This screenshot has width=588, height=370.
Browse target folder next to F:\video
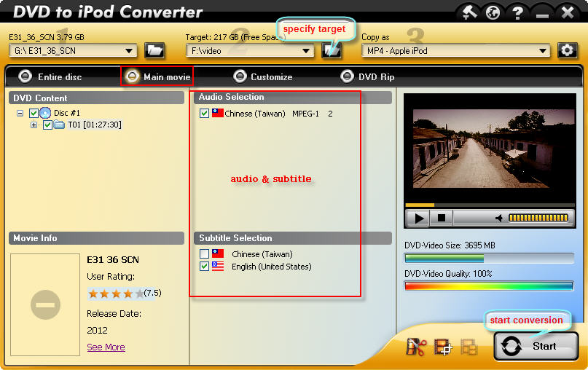pyautogui.click(x=331, y=50)
